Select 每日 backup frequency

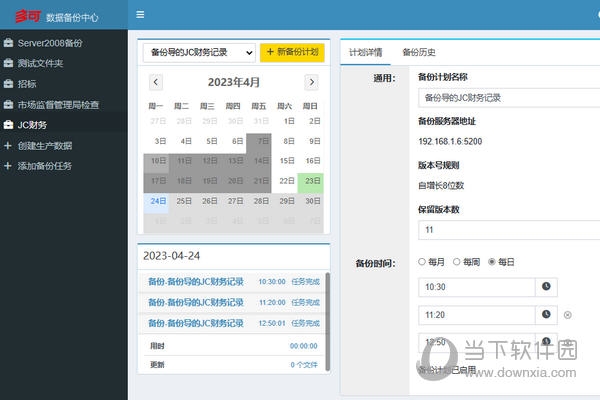tap(492, 262)
